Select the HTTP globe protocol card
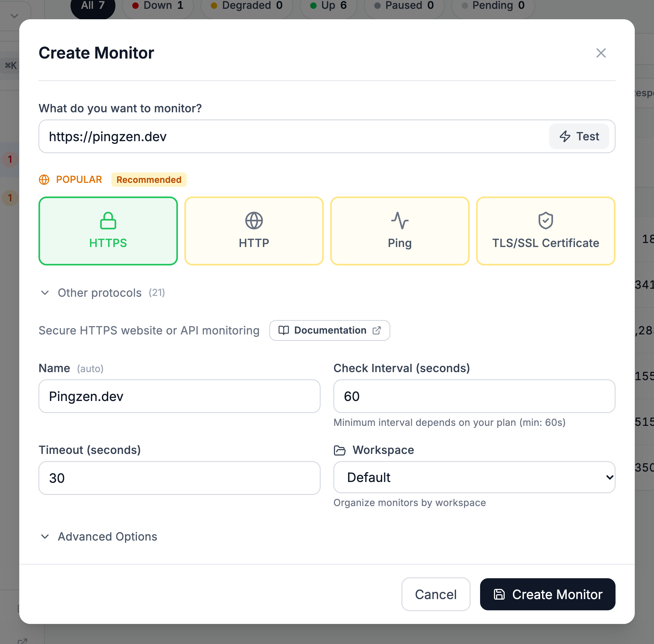 254,231
